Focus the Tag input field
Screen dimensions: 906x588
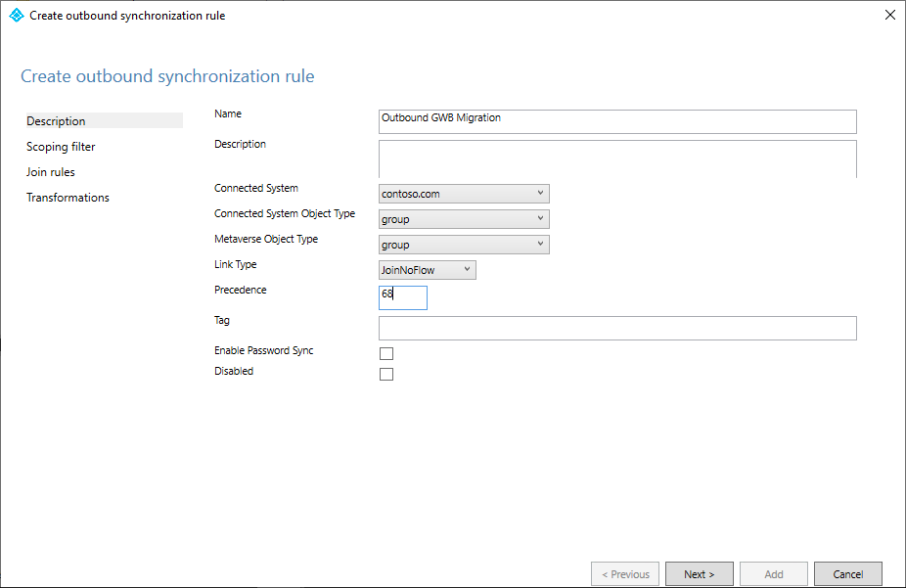coord(617,328)
